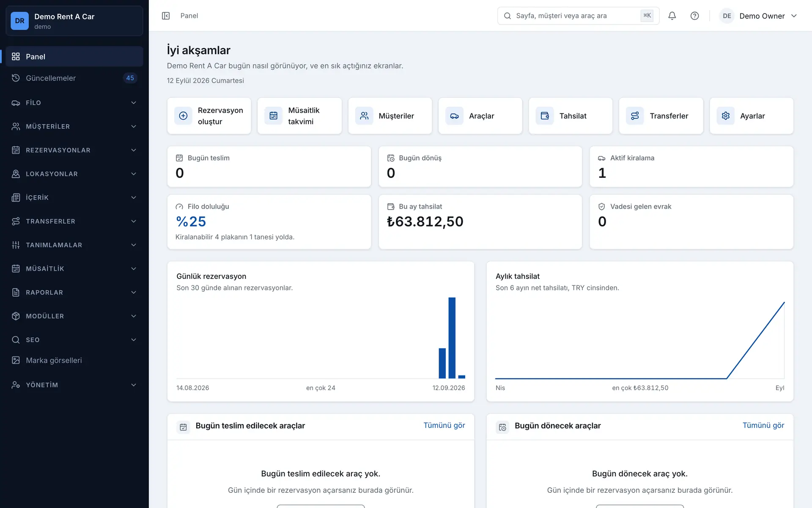Open Güncellemeler in the sidebar
This screenshot has width=812, height=508.
[x=74, y=78]
